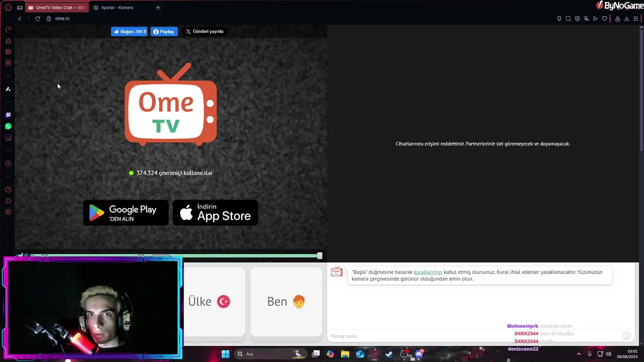Viewport: 644px width, 362px height.
Task: Click the pinboard pin toolbar icon
Action: pos(559,19)
